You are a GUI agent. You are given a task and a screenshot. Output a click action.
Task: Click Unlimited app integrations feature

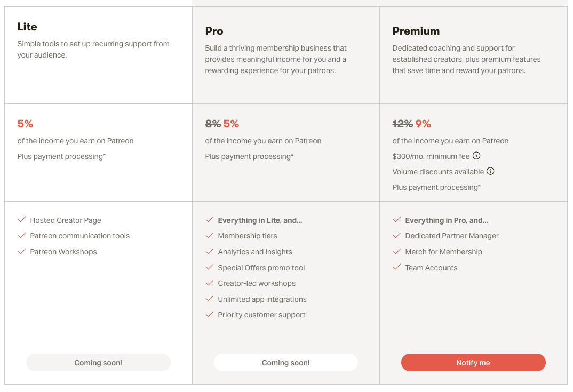tap(262, 299)
